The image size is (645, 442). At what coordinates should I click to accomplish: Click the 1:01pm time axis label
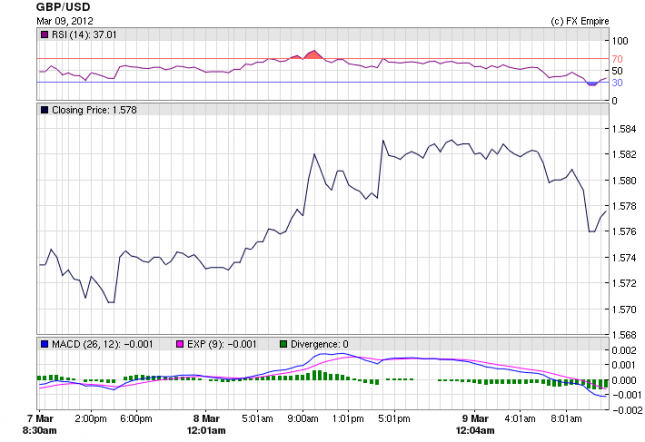[348, 419]
